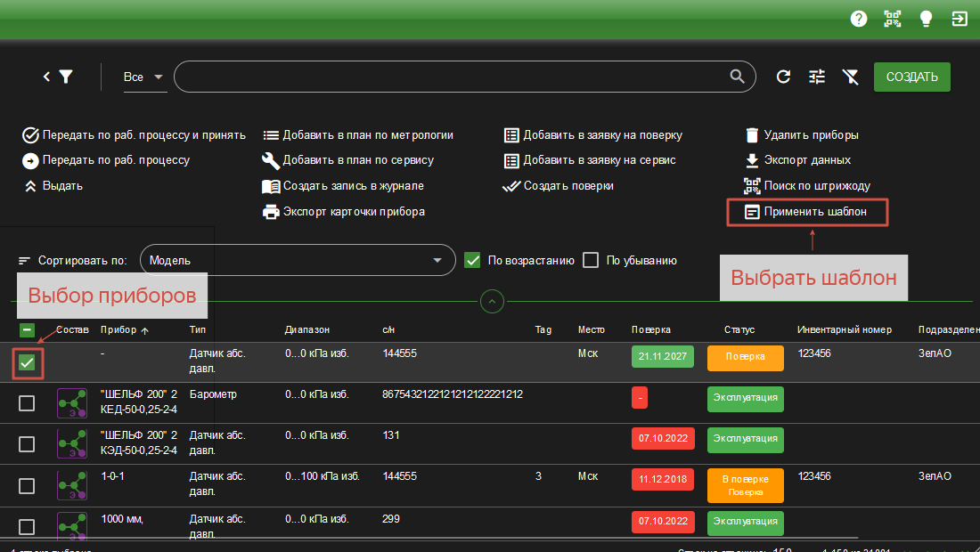This screenshot has width=980, height=552.
Task: Click 'Добавить в план по метрологии'
Action: tap(358, 134)
